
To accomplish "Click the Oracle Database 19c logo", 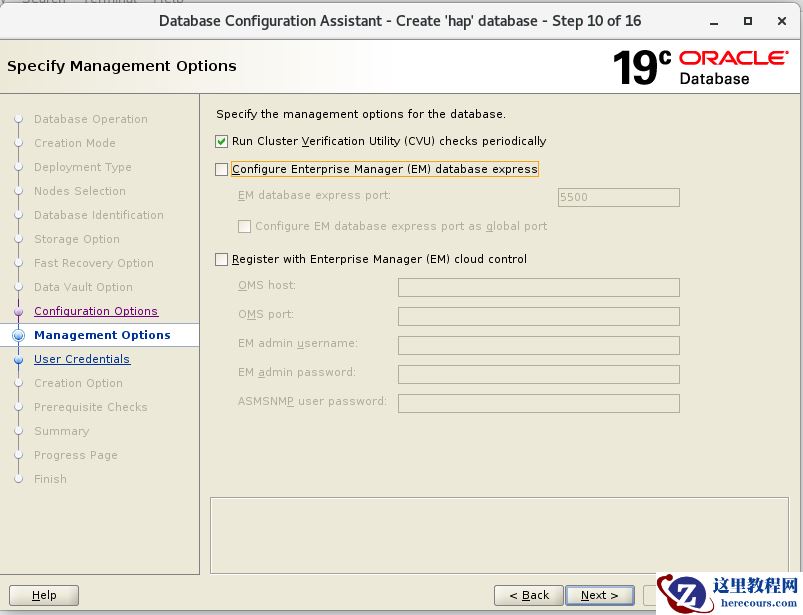I will 701,67.
